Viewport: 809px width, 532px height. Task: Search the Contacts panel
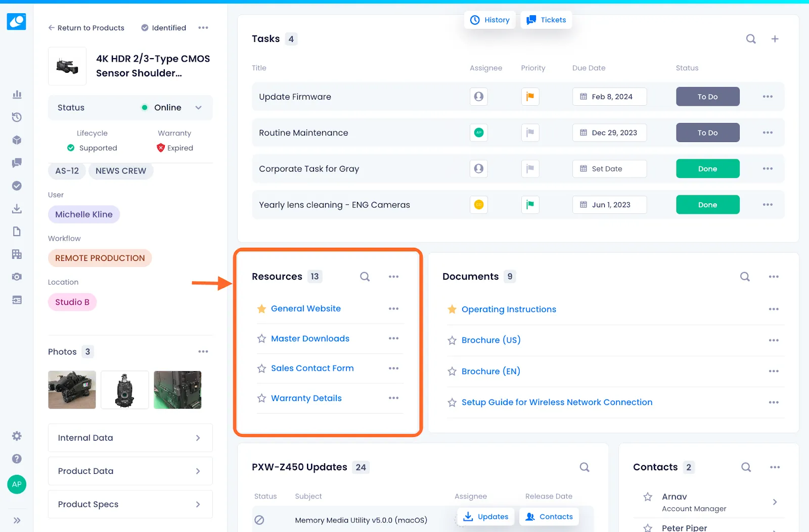click(x=746, y=467)
